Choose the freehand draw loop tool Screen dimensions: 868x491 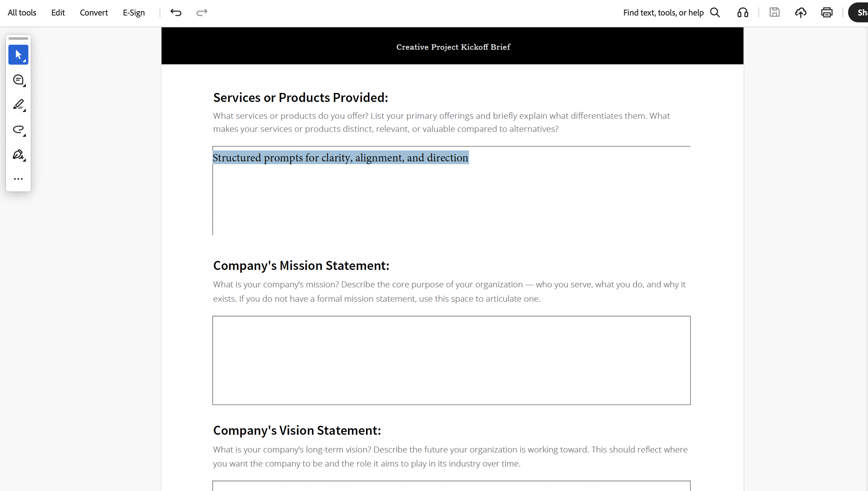tap(18, 130)
